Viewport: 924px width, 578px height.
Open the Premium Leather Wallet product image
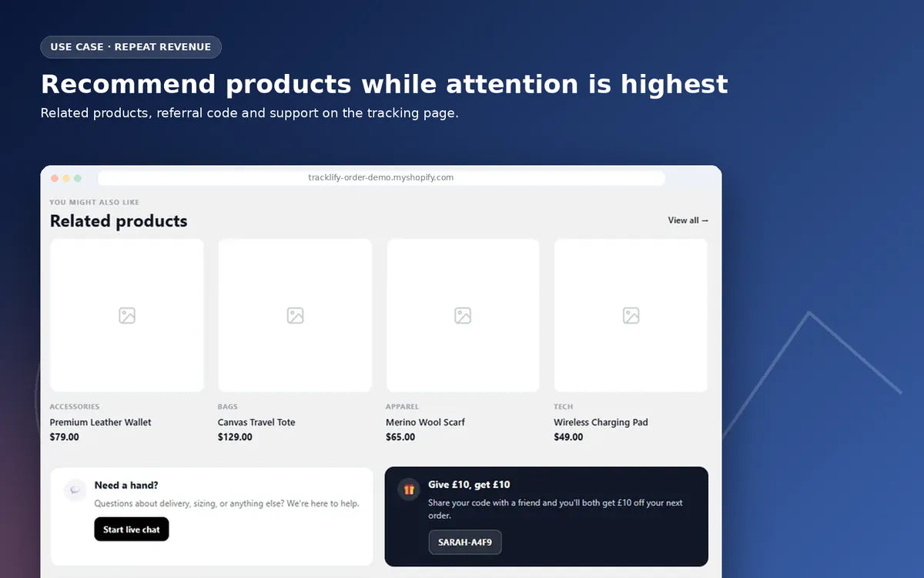pos(127,315)
